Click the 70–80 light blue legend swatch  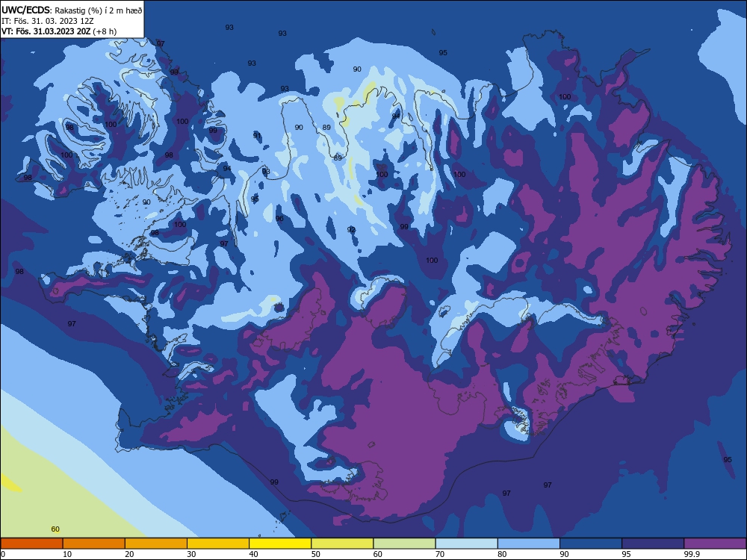point(466,544)
